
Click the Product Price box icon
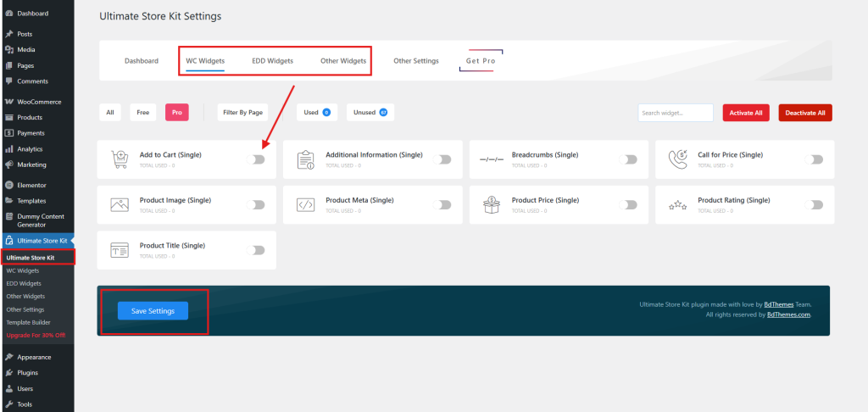[492, 204]
